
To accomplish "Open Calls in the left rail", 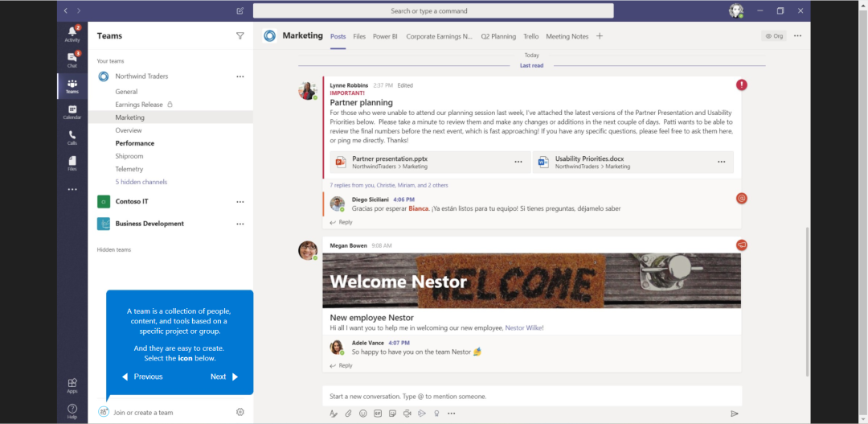I will click(72, 138).
